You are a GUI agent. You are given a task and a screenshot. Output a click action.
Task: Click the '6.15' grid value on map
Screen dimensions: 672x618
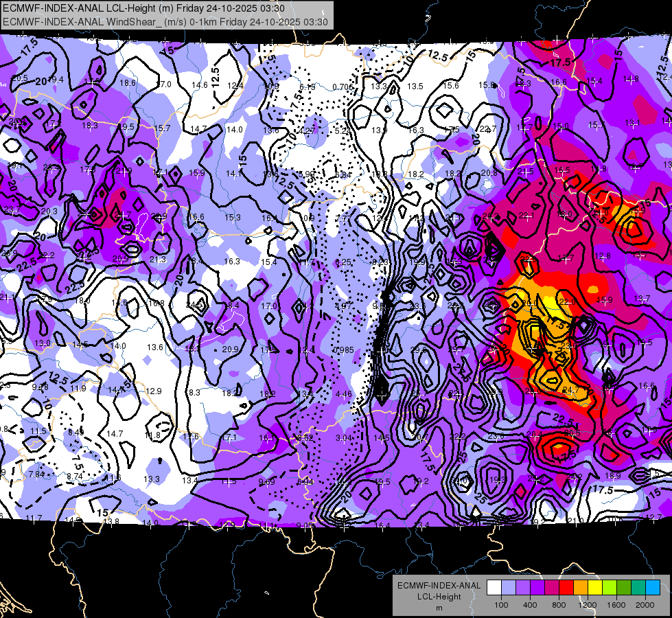point(307,87)
